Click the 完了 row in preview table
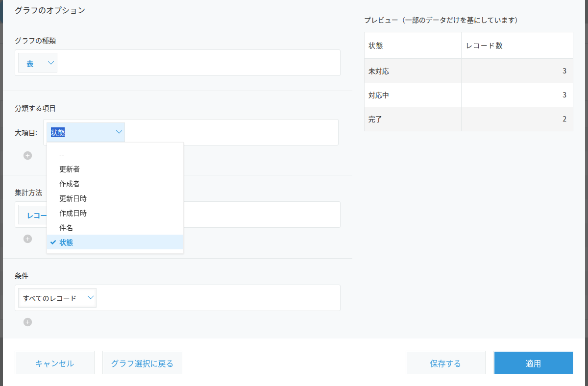This screenshot has width=588, height=386. point(468,119)
